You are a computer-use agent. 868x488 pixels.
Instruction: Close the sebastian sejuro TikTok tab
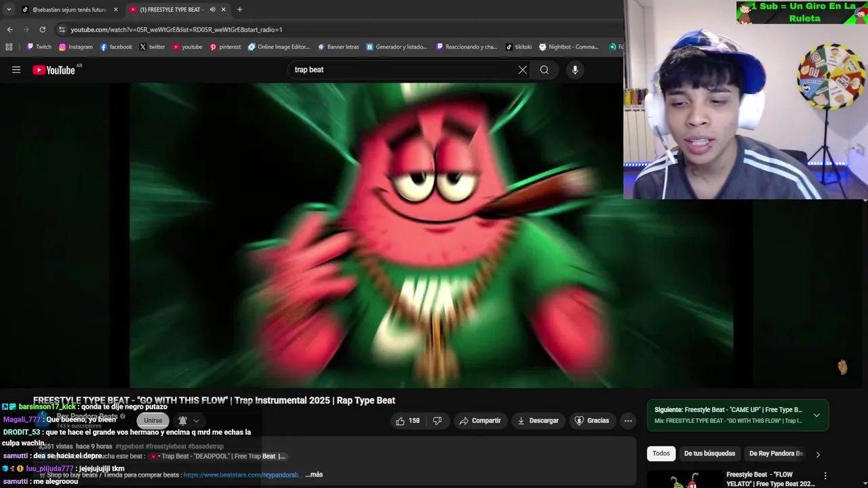point(115,9)
